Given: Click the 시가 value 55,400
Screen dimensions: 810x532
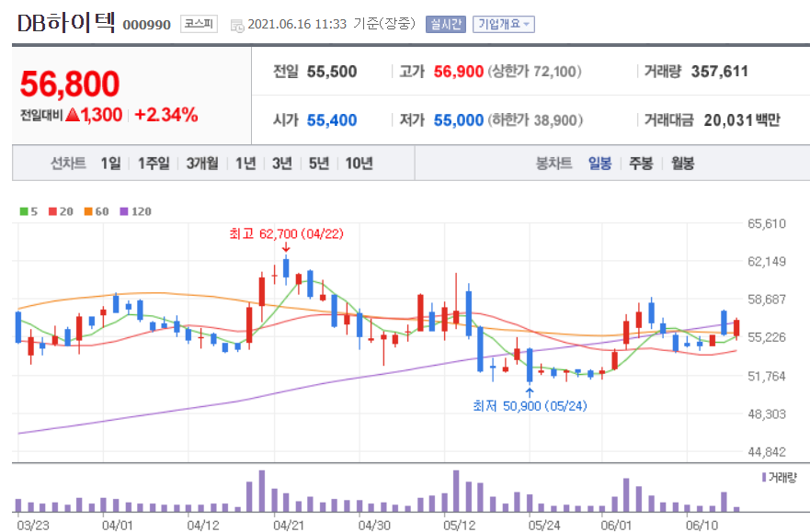Looking at the screenshot, I should coord(332,120).
